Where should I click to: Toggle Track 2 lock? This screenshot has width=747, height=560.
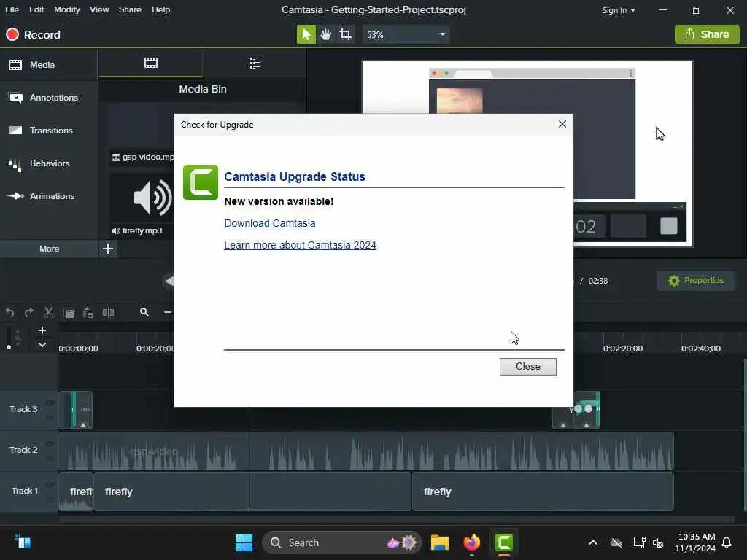50,459
